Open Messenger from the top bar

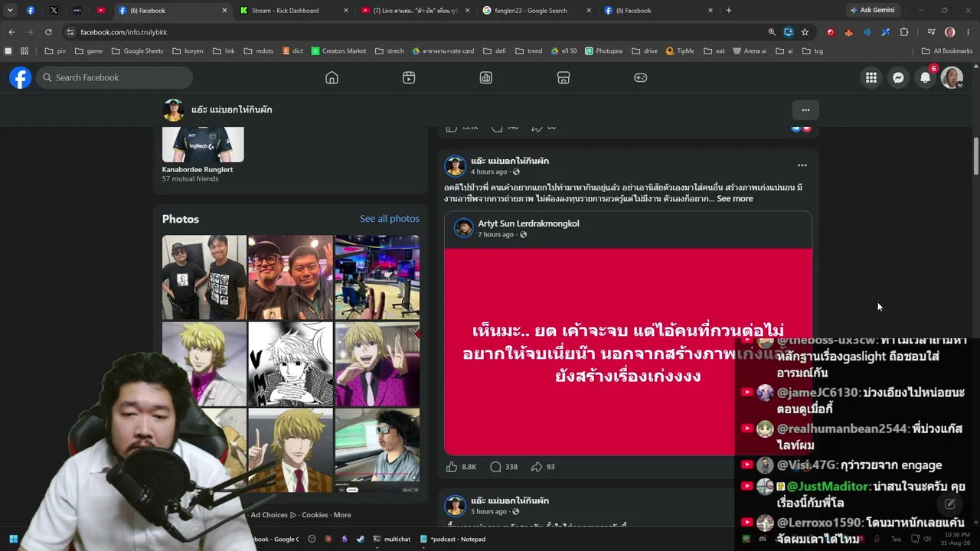click(x=899, y=77)
